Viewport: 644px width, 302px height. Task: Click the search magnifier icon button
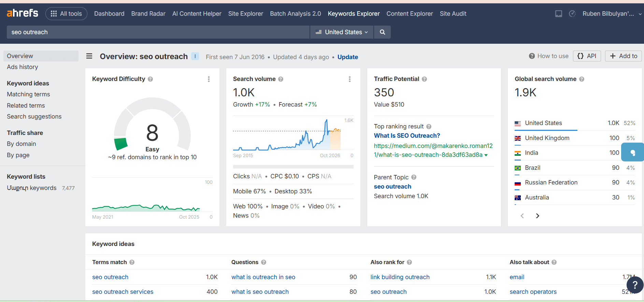click(382, 32)
